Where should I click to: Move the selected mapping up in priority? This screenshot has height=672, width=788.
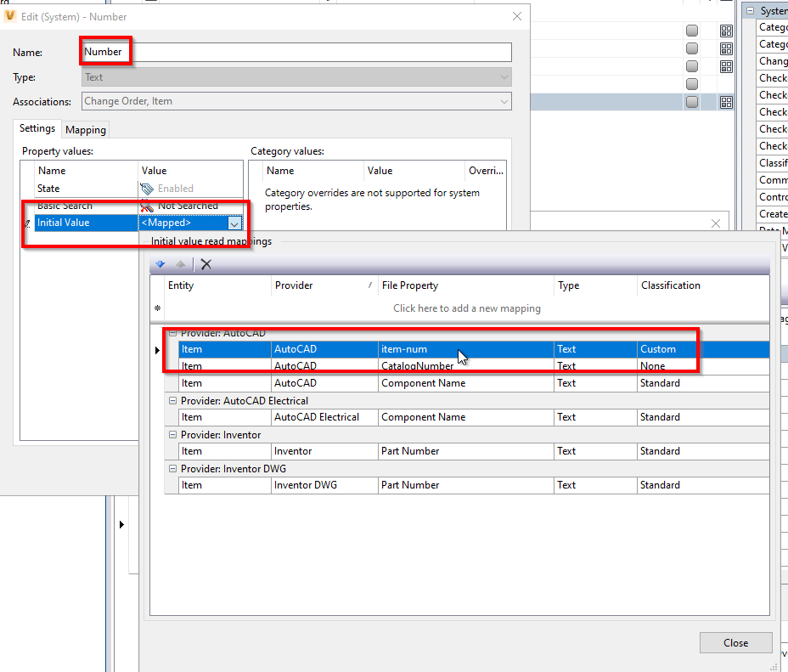[x=179, y=264]
